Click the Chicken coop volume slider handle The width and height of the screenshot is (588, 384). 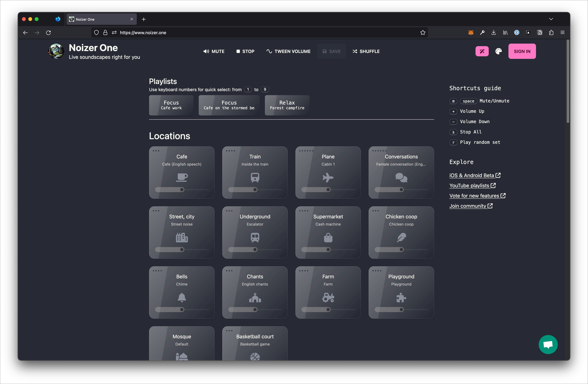pos(402,250)
